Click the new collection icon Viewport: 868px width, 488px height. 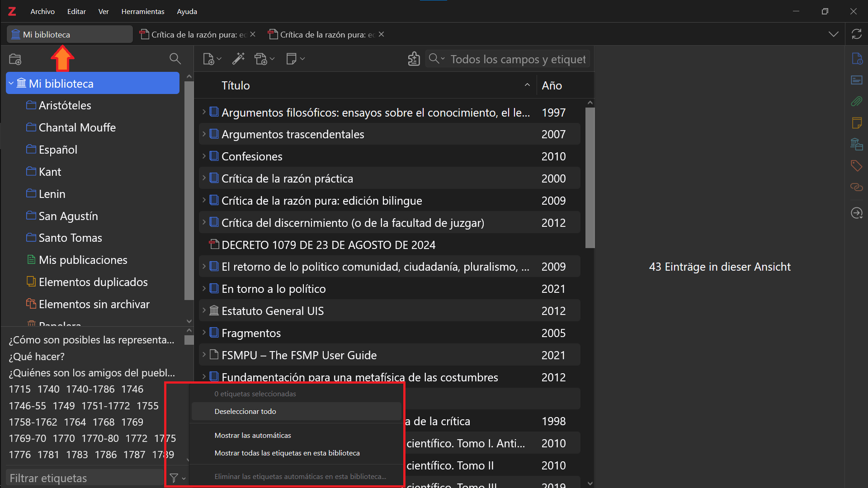point(15,59)
